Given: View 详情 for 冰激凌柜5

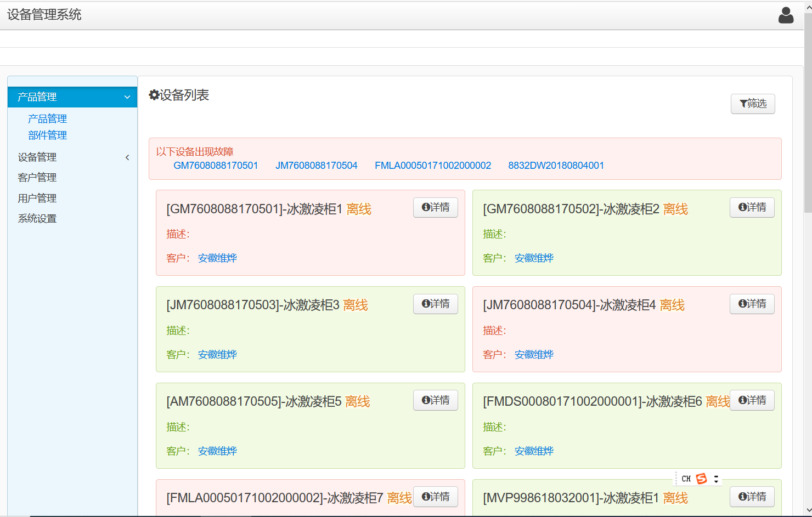Looking at the screenshot, I should (436, 400).
